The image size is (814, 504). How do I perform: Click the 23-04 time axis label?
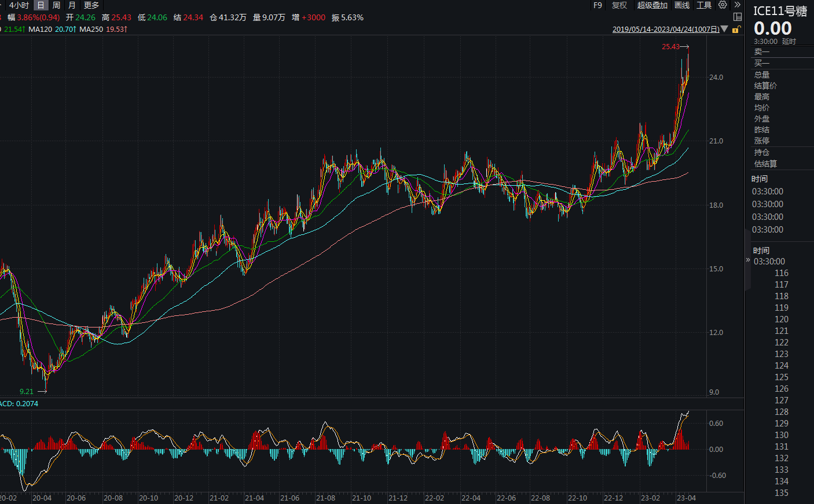click(686, 498)
